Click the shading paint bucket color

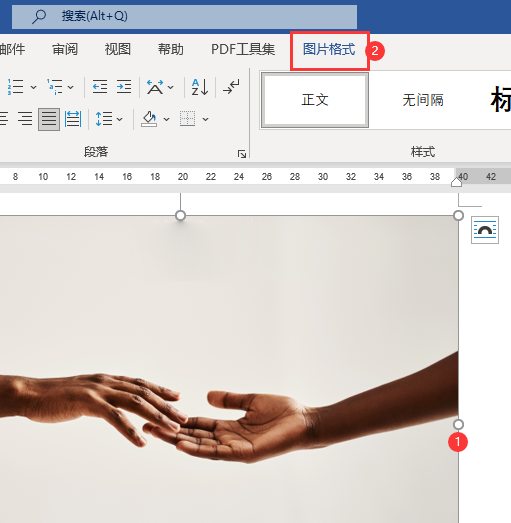[x=149, y=119]
